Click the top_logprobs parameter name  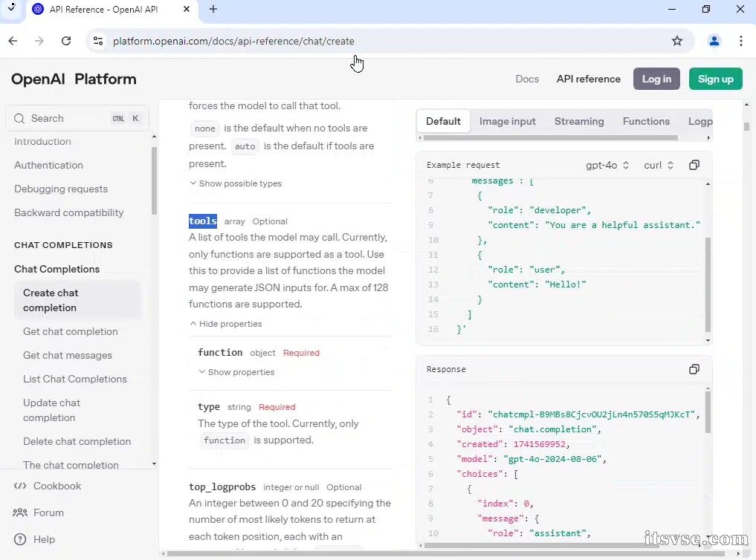click(222, 486)
